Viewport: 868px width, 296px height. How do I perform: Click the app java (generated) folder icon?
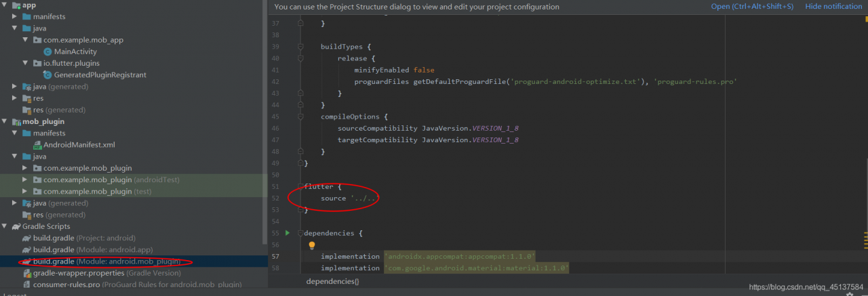[x=26, y=87]
